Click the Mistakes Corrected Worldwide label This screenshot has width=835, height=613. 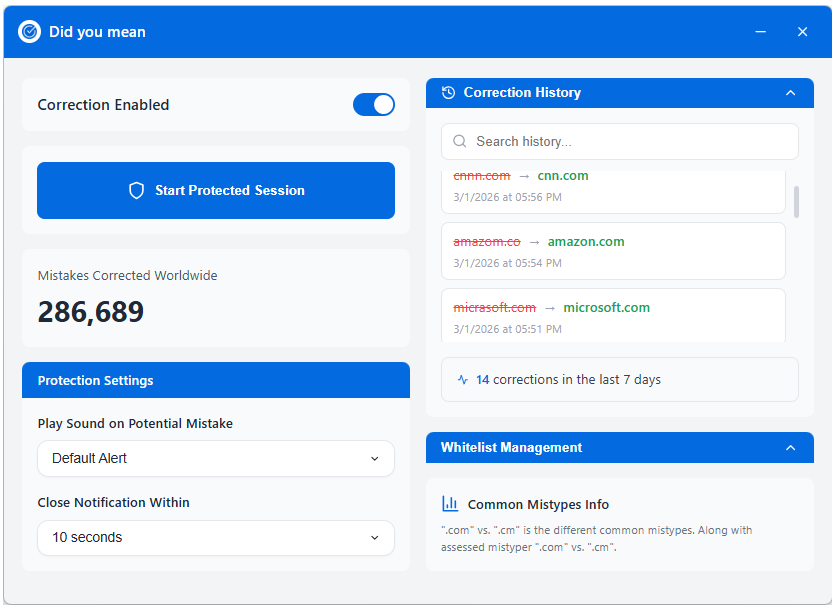pyautogui.click(x=127, y=275)
